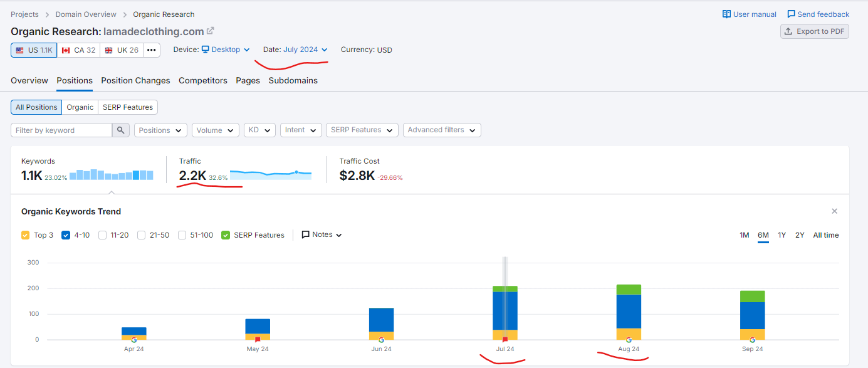Click the red flag note marker at May 24
This screenshot has width=868, height=368.
[x=258, y=340]
